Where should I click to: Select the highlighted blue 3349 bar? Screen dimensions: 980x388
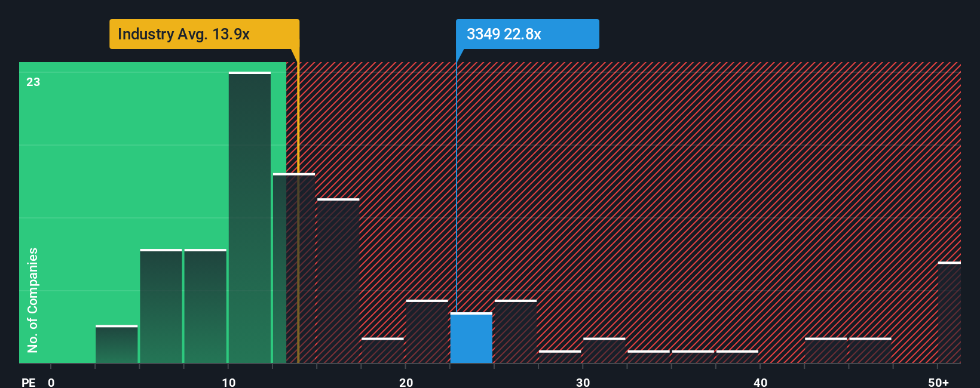pos(471,338)
